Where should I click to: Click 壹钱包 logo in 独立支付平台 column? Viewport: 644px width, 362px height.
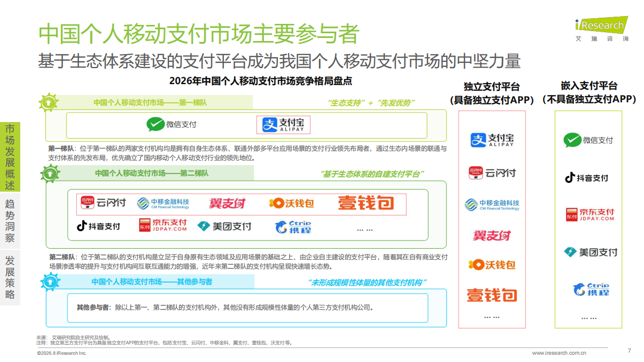492,296
